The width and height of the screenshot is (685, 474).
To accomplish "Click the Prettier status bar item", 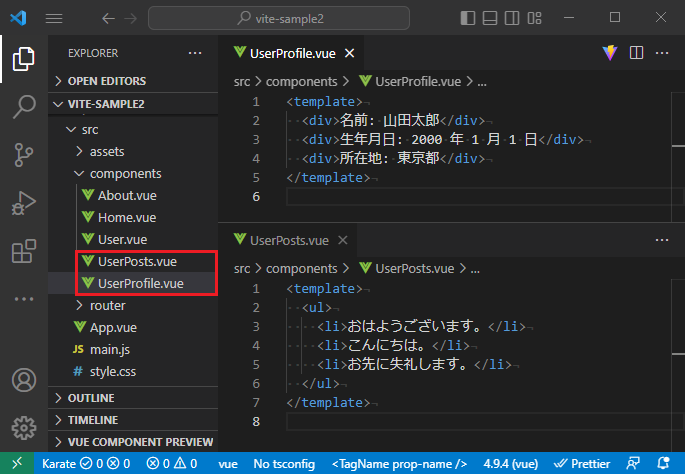I will pos(582,463).
